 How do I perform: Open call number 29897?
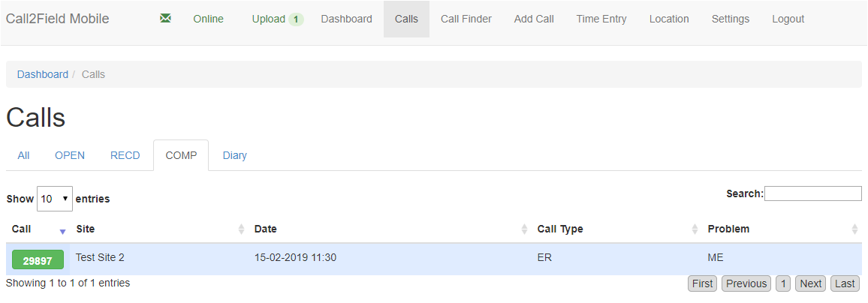[38, 259]
